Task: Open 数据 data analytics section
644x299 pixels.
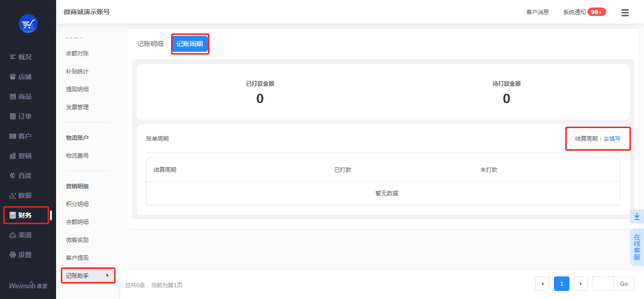Action: (x=21, y=195)
